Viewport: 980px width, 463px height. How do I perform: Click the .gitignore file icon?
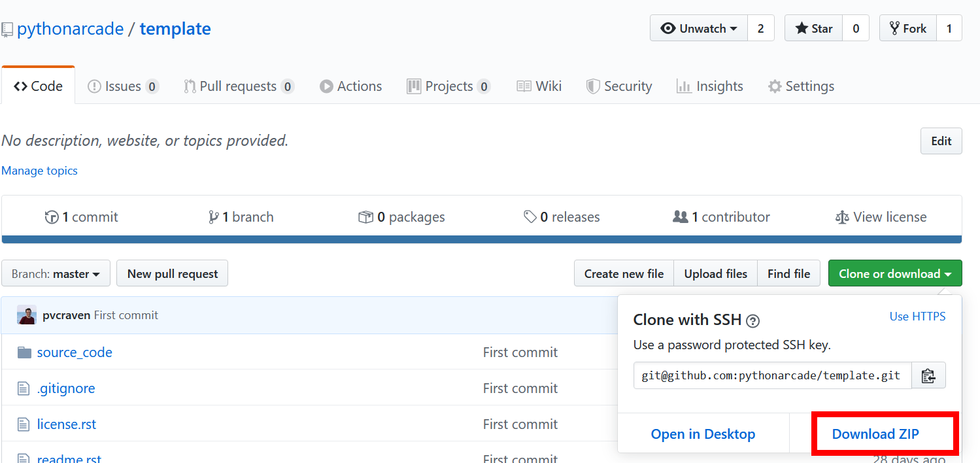tap(24, 388)
